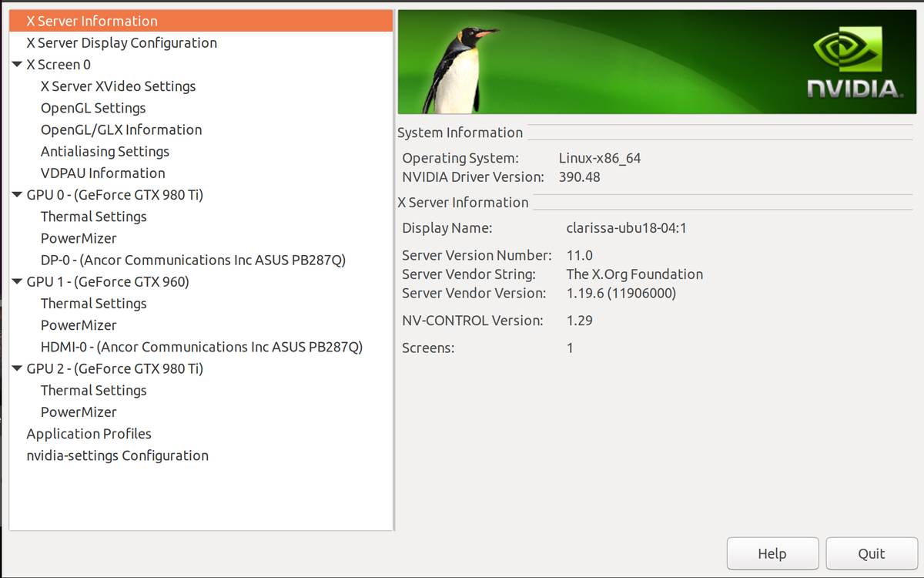
Task: Collapse the GPU 2 GeForce GTX 980 Ti node
Action: [x=18, y=369]
